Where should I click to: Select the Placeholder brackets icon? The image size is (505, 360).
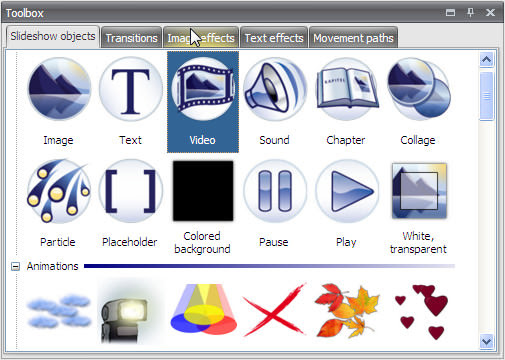click(131, 191)
